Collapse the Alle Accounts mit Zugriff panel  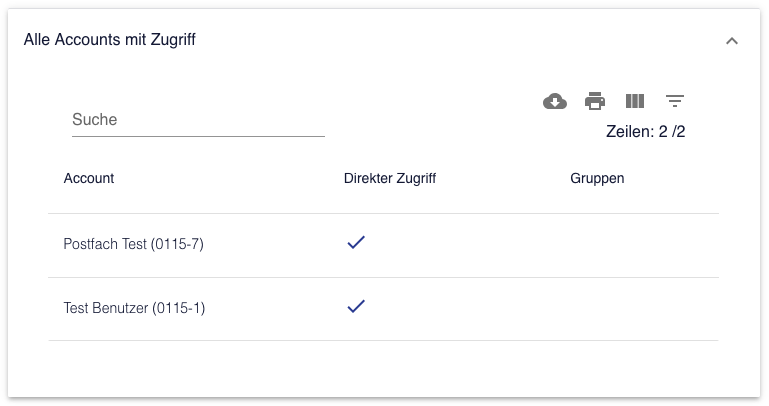pyautogui.click(x=732, y=41)
